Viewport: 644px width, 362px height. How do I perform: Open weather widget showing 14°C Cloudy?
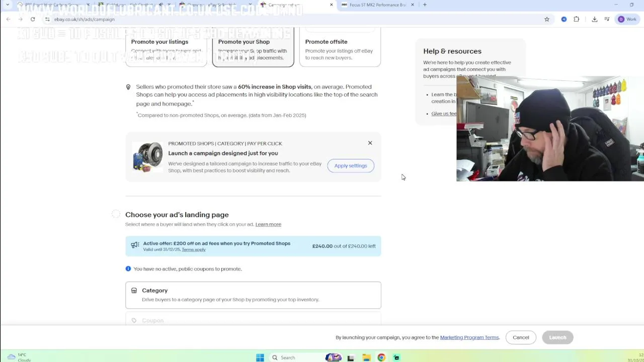(x=19, y=357)
